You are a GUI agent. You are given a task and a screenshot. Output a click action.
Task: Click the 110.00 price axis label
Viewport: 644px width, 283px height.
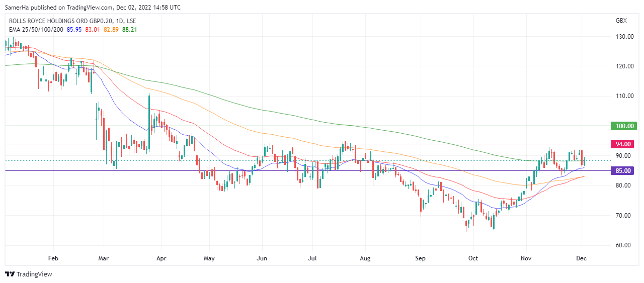pos(624,96)
